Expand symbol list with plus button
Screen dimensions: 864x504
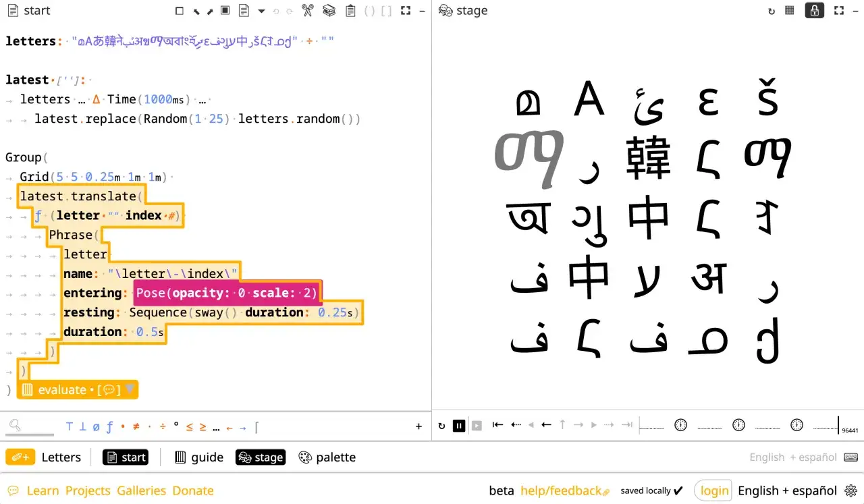coord(418,426)
